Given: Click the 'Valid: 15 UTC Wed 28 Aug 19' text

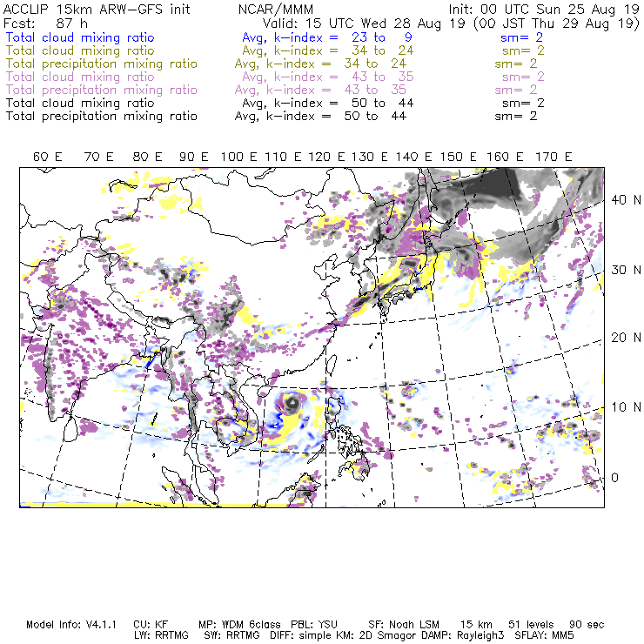Looking at the screenshot, I should coord(365,23).
